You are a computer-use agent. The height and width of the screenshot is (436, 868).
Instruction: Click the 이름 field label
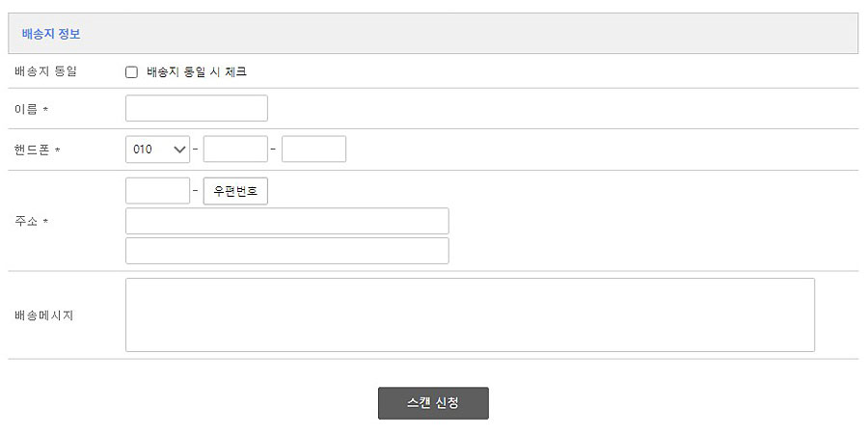26,110
